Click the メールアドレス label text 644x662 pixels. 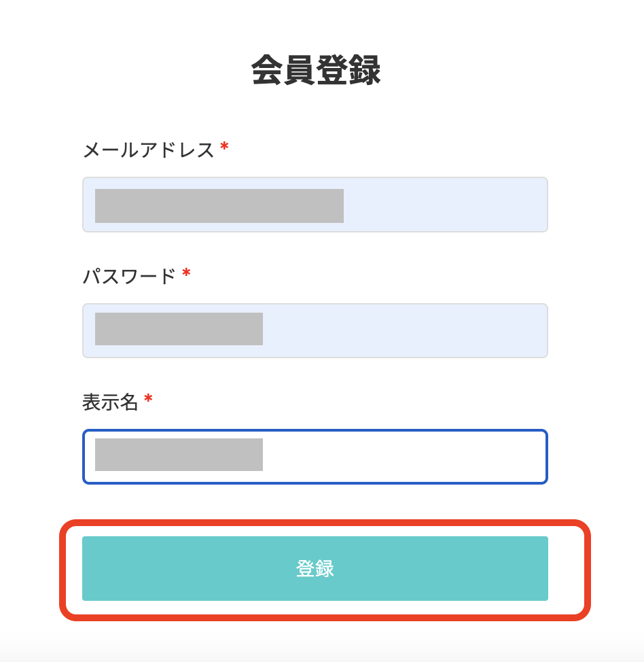(x=148, y=150)
